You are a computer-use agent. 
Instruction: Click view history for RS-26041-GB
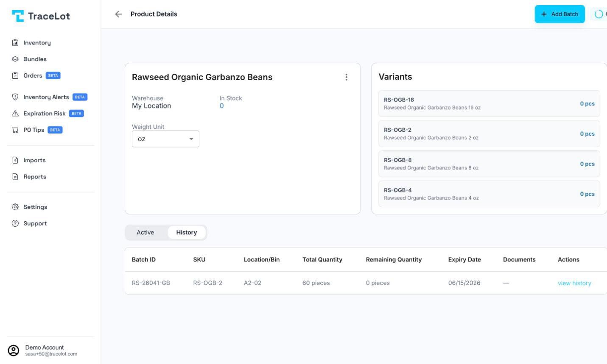pos(574,283)
